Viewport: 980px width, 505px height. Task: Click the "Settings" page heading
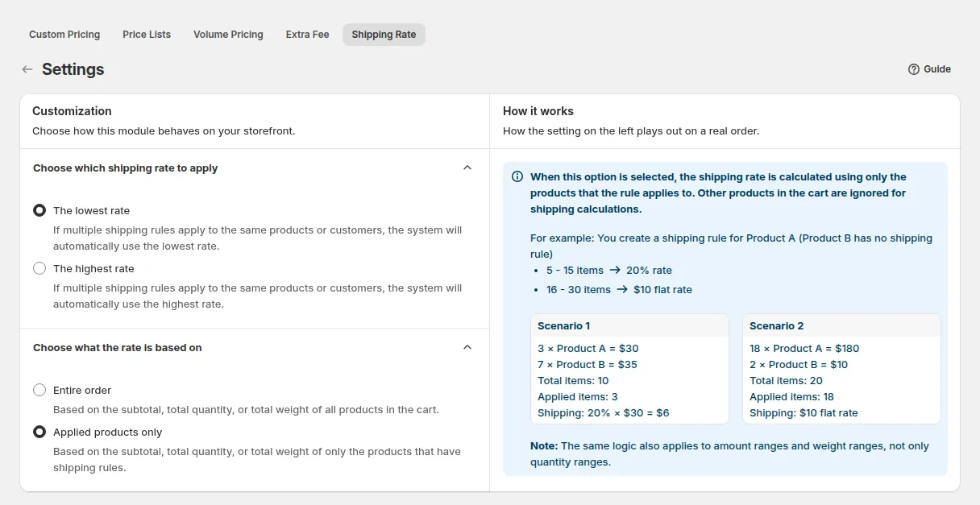tap(73, 69)
